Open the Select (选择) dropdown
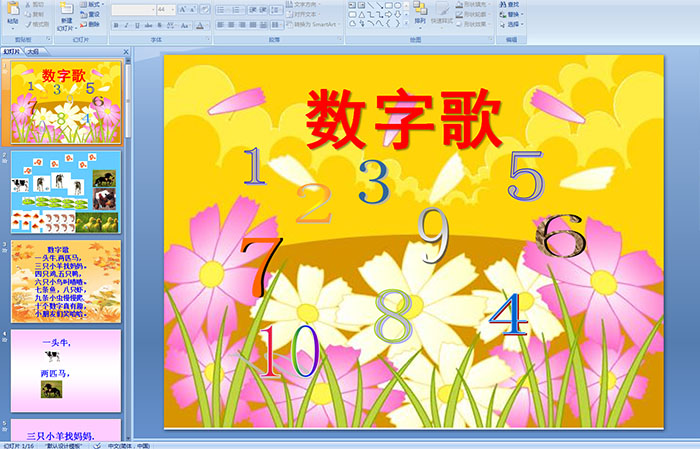Viewport: 700px width, 449px height. pos(512,24)
